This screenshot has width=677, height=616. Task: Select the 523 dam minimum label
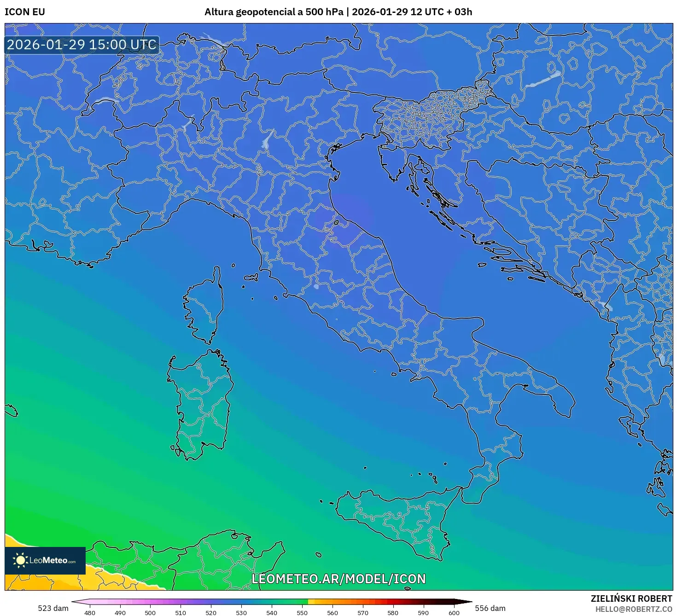point(52,608)
